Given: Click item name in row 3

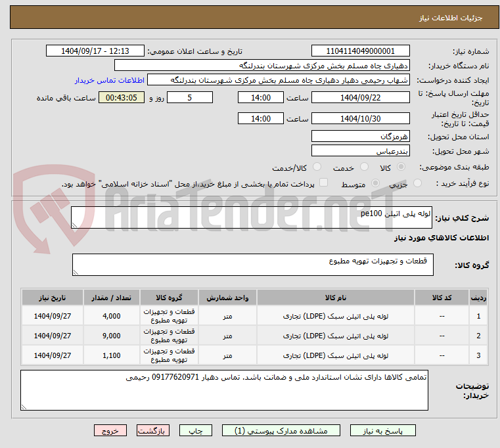Looking at the screenshot, I should [x=336, y=355].
